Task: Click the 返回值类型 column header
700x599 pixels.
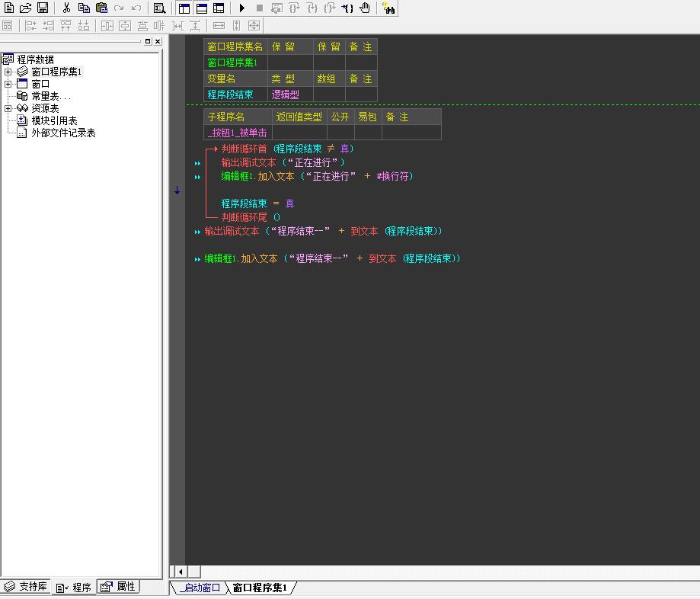Action: [299, 117]
